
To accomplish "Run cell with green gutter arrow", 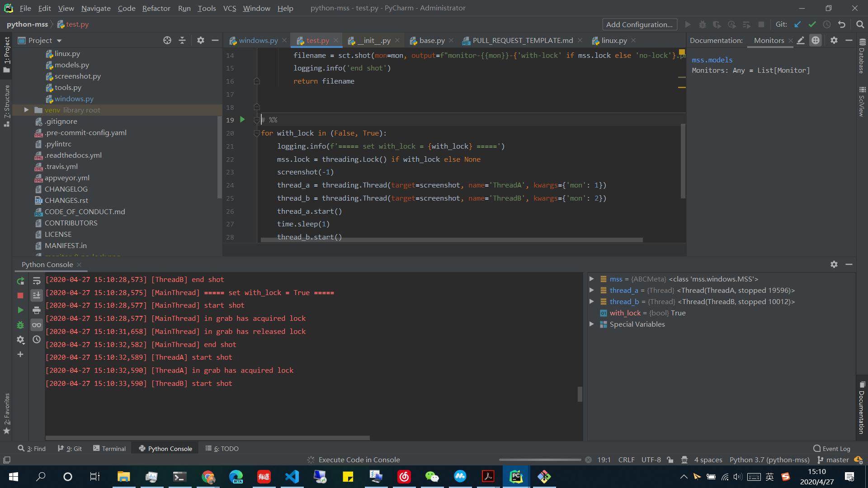I will click(x=242, y=120).
